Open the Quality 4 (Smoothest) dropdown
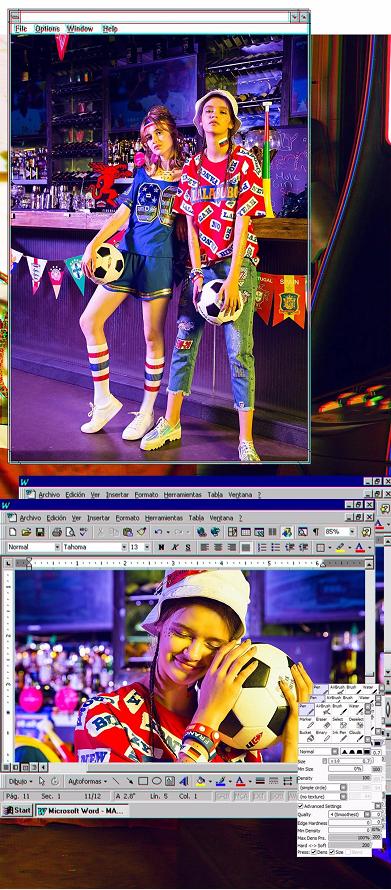Image resolution: width=391 pixels, height=890 pixels. click(x=367, y=815)
